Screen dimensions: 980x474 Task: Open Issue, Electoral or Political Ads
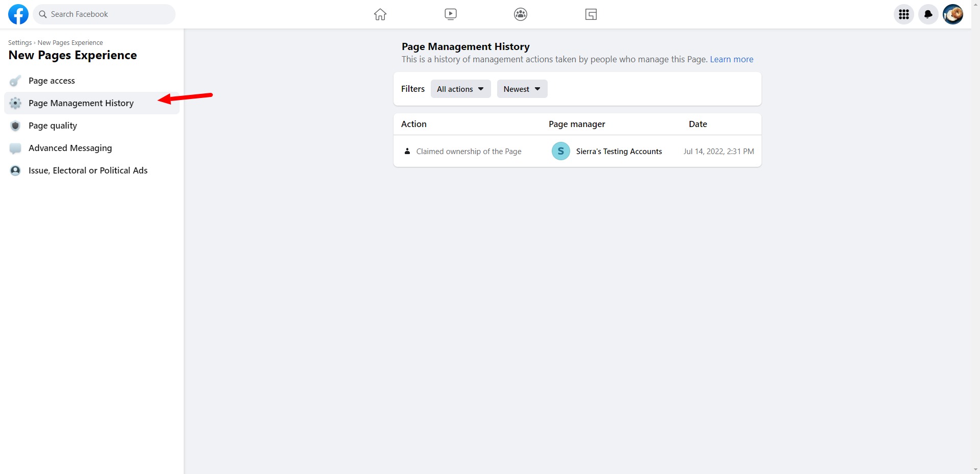pyautogui.click(x=88, y=170)
